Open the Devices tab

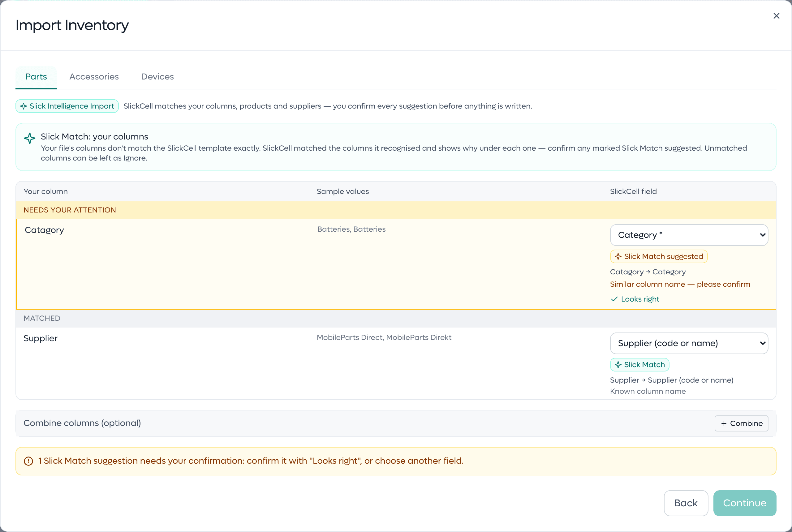tap(157, 77)
